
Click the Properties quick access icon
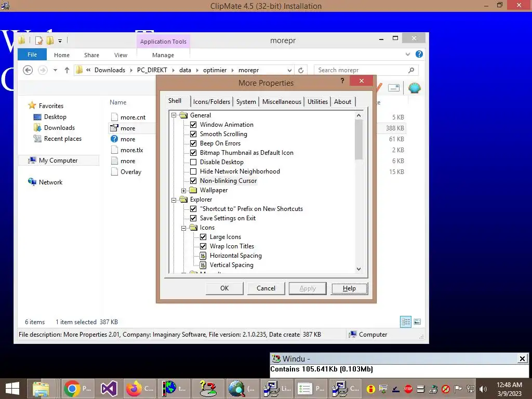tap(39, 41)
